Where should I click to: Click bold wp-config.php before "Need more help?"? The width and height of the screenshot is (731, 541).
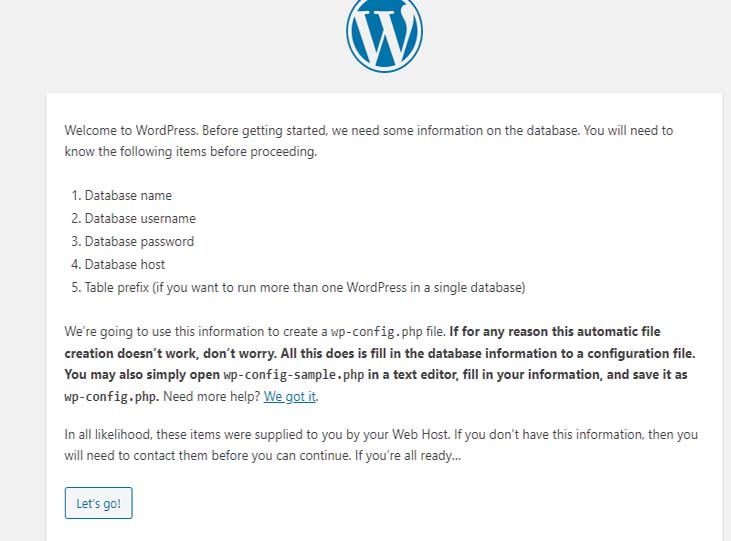(x=112, y=396)
